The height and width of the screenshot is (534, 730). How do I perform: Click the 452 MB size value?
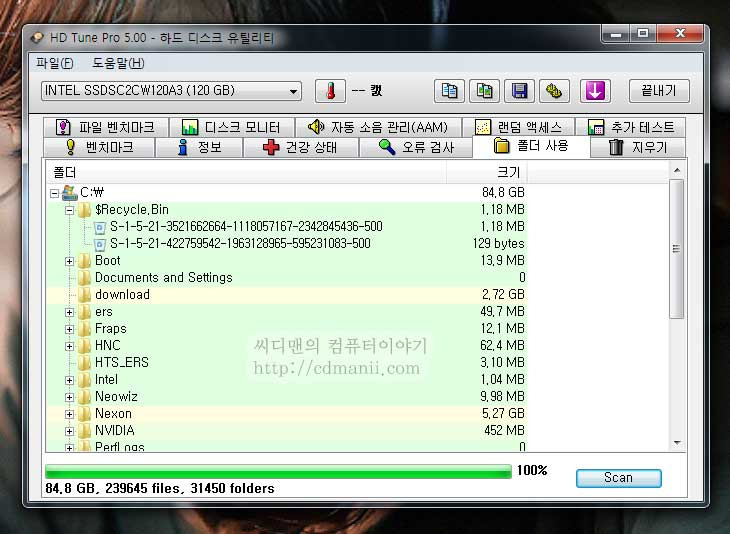(504, 431)
